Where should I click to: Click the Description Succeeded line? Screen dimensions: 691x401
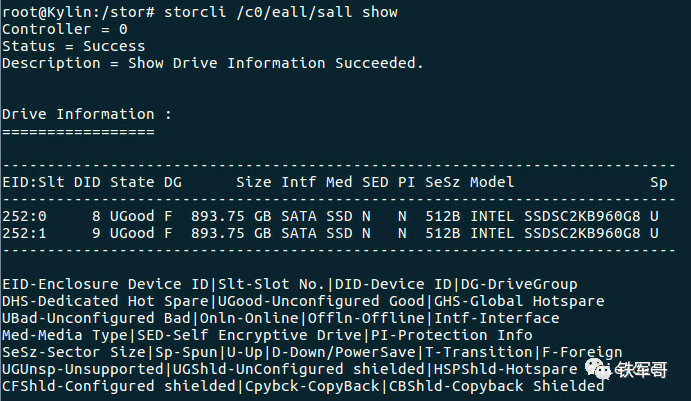[x=213, y=63]
